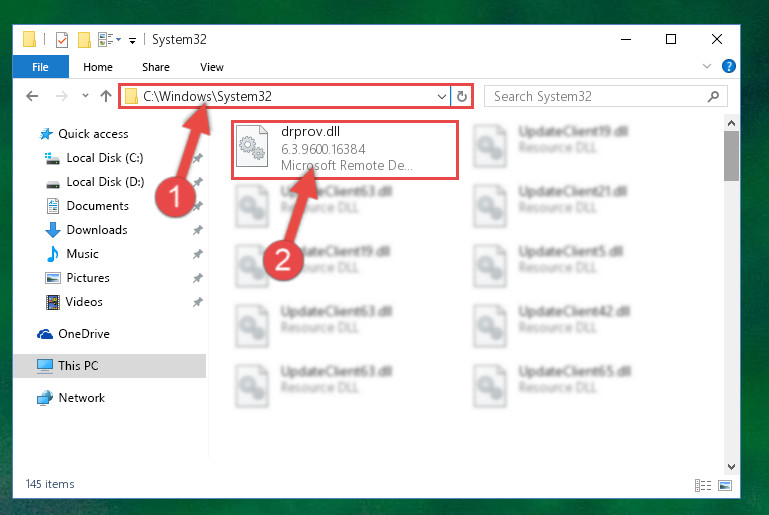Open the File tab

[41, 67]
